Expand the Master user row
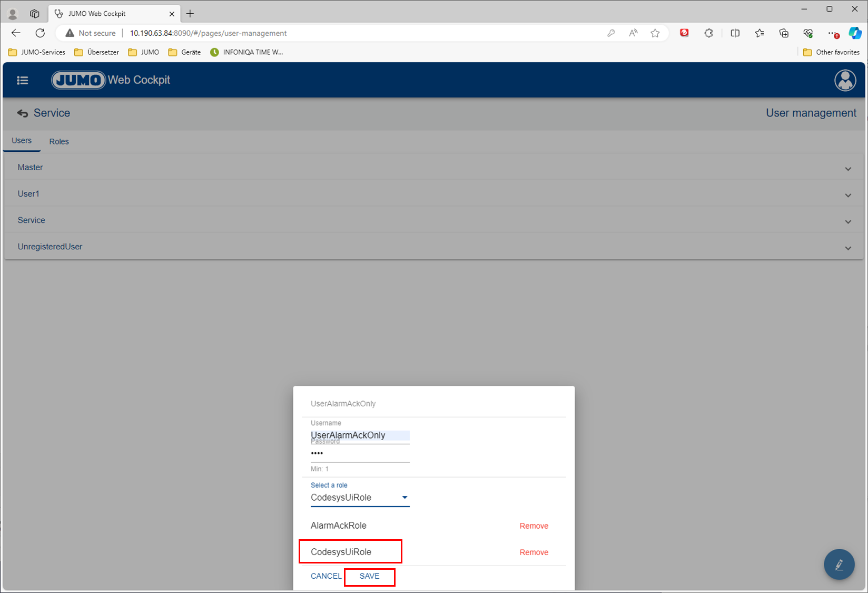 click(847, 169)
